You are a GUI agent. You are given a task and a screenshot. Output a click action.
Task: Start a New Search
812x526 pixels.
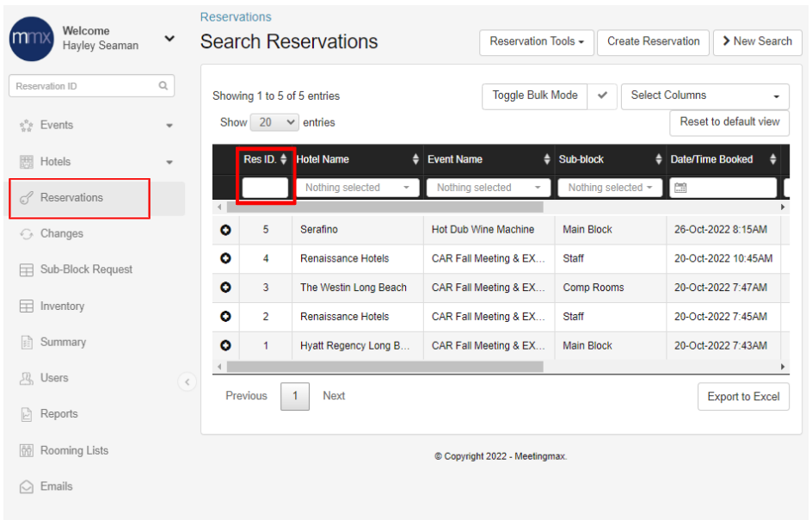tap(758, 42)
